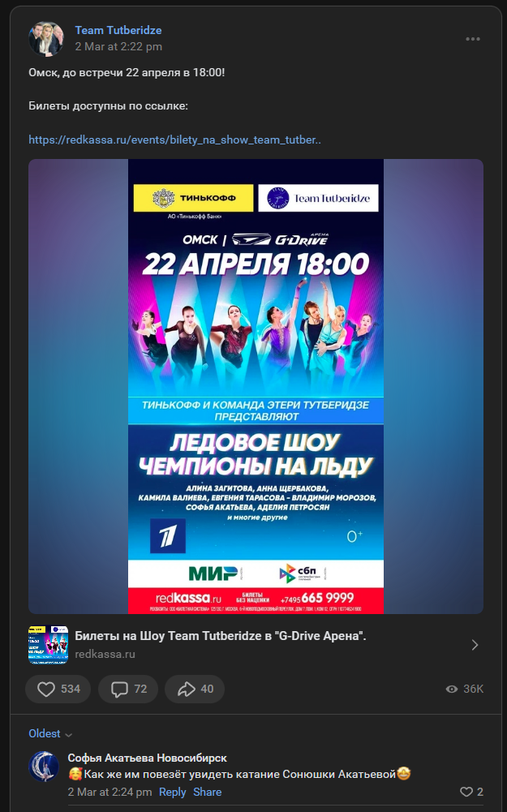This screenshot has width=507, height=812.
Task: Click the post timestamp 2 Mar at 2:22 pm
Action: (x=118, y=46)
